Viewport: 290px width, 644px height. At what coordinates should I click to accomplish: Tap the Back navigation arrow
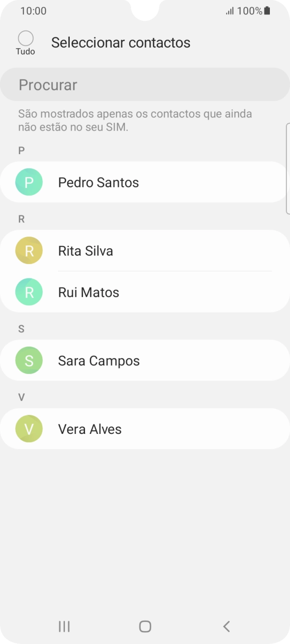[226, 626]
